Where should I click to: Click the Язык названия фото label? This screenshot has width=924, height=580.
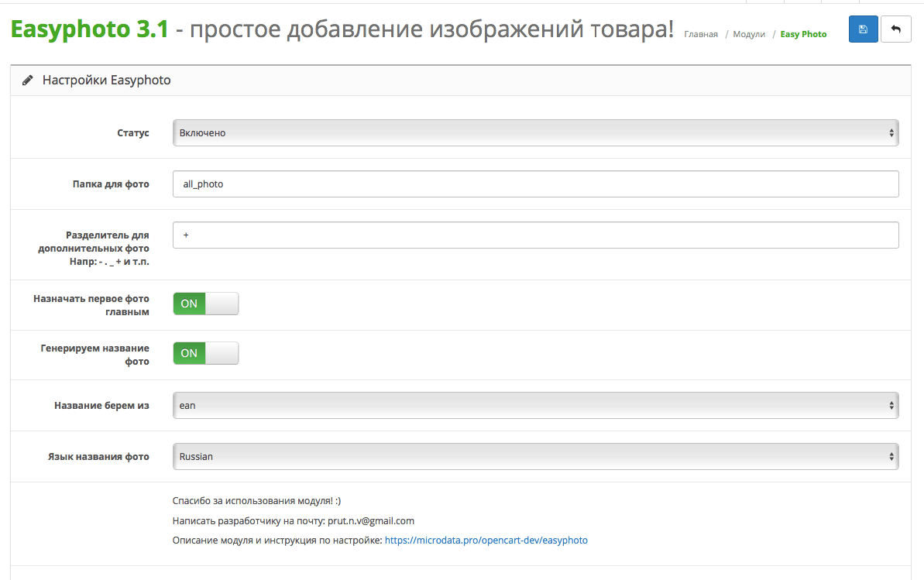pos(98,457)
